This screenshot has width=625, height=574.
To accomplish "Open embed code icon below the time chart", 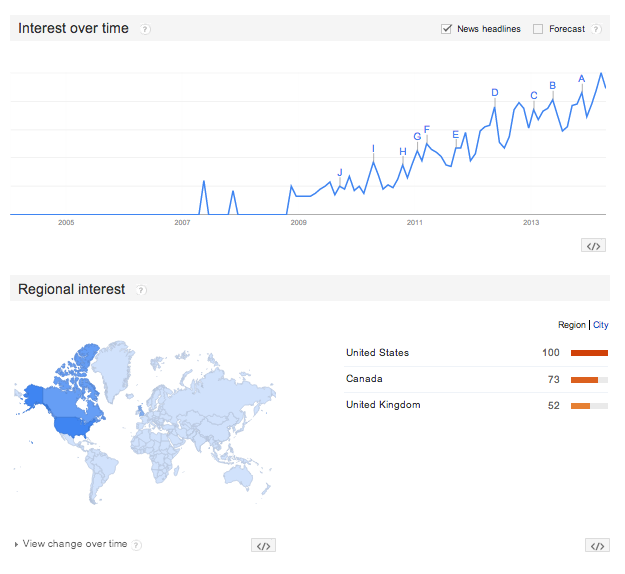I will 593,246.
